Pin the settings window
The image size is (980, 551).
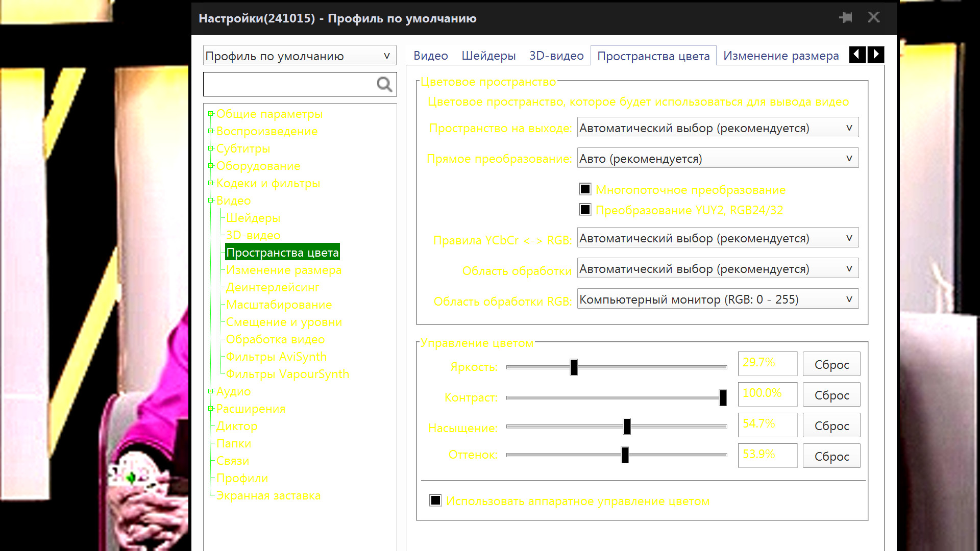(x=846, y=18)
